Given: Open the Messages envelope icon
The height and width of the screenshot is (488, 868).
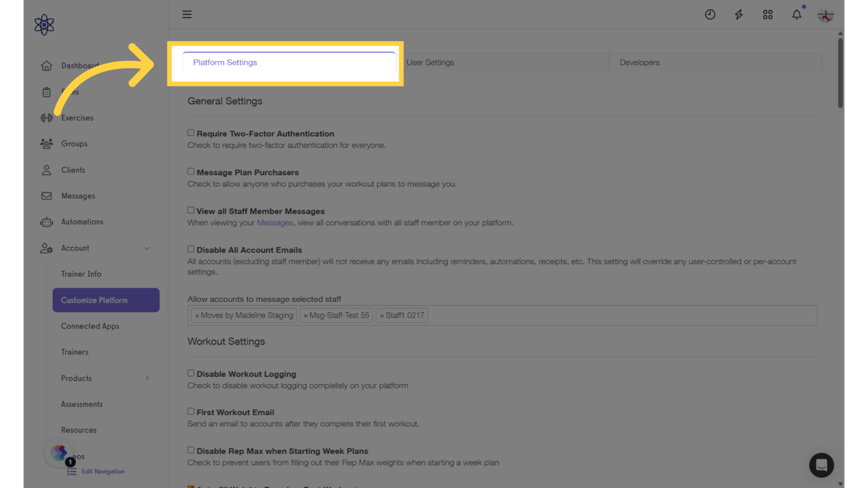Looking at the screenshot, I should (46, 196).
